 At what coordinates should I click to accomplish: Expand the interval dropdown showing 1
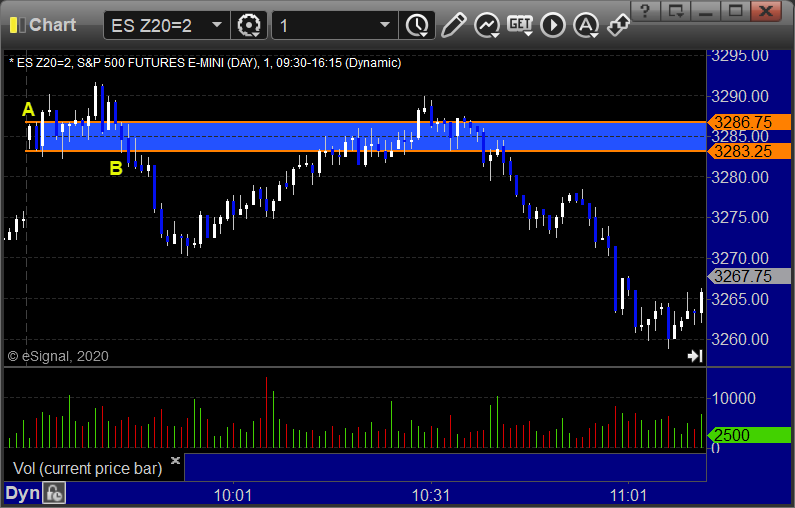[x=385, y=25]
